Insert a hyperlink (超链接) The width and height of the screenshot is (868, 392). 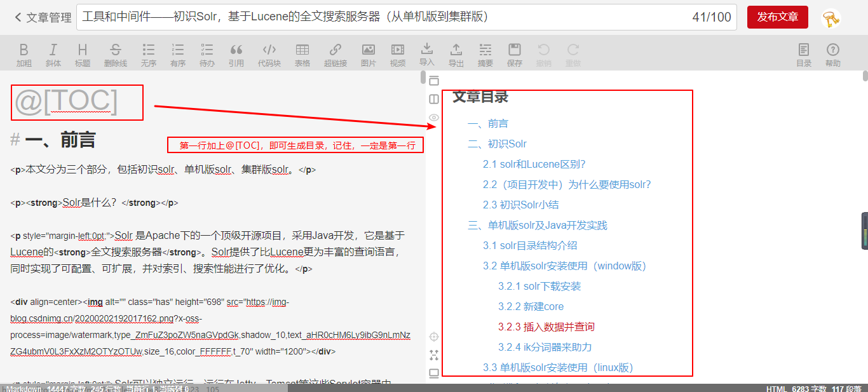click(336, 55)
